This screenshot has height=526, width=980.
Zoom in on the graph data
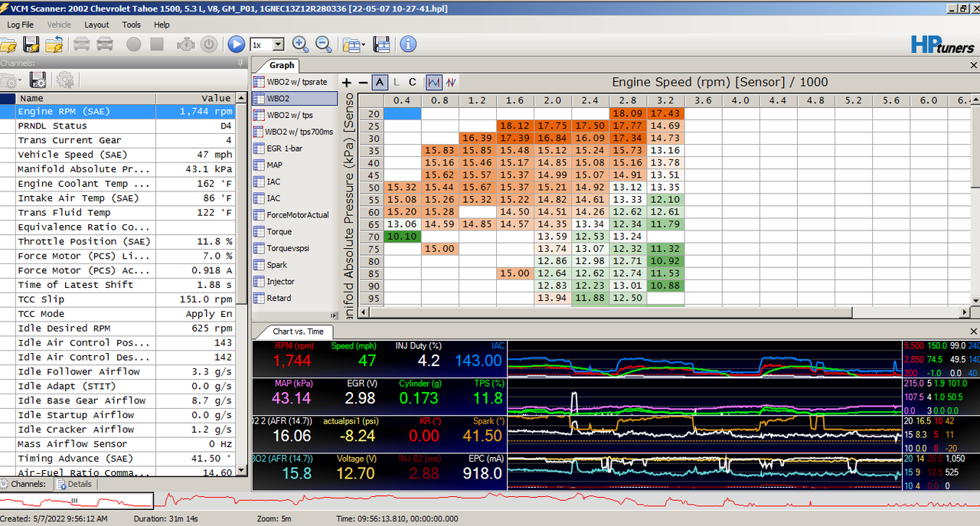click(300, 44)
